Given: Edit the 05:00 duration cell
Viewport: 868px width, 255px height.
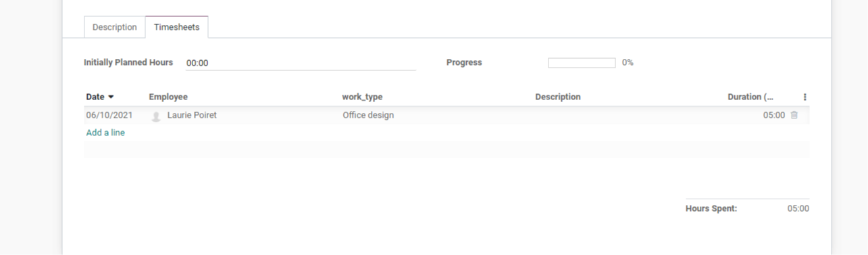Looking at the screenshot, I should [774, 115].
